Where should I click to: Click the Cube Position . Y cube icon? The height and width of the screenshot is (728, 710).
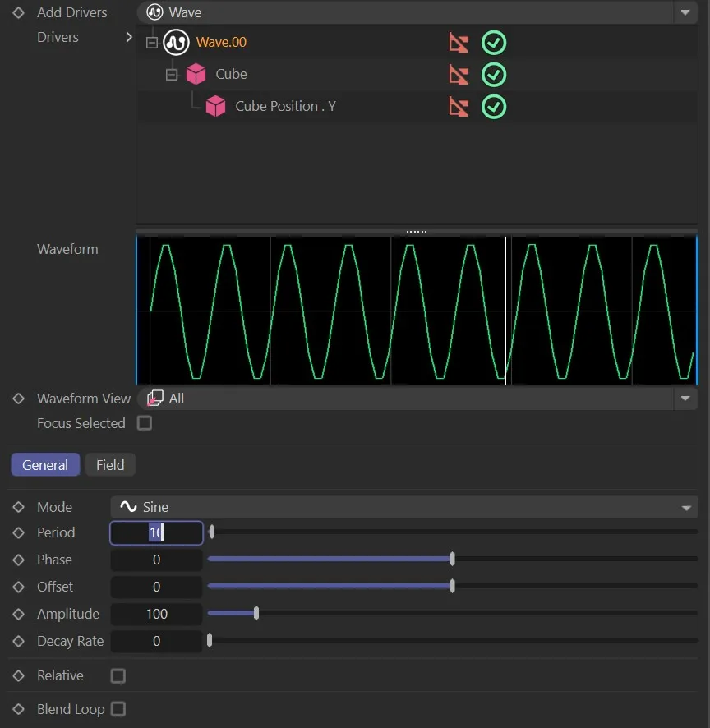pos(215,107)
